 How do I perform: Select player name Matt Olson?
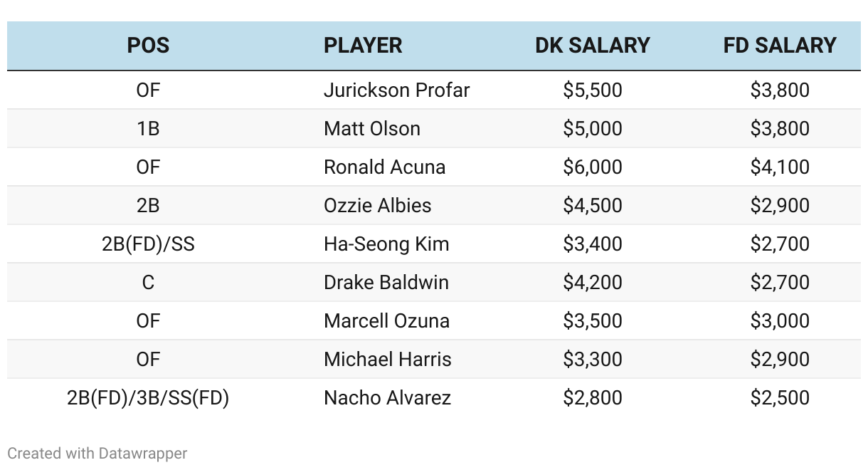(372, 129)
